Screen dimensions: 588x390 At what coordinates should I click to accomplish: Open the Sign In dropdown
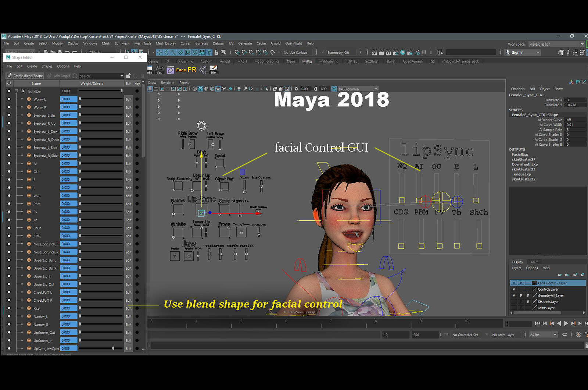(538, 53)
